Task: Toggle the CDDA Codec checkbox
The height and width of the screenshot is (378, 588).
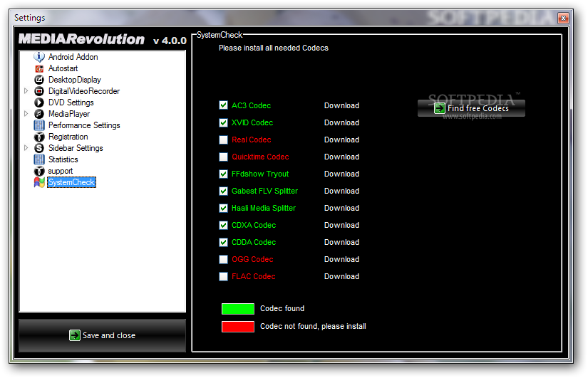Action: [x=224, y=242]
